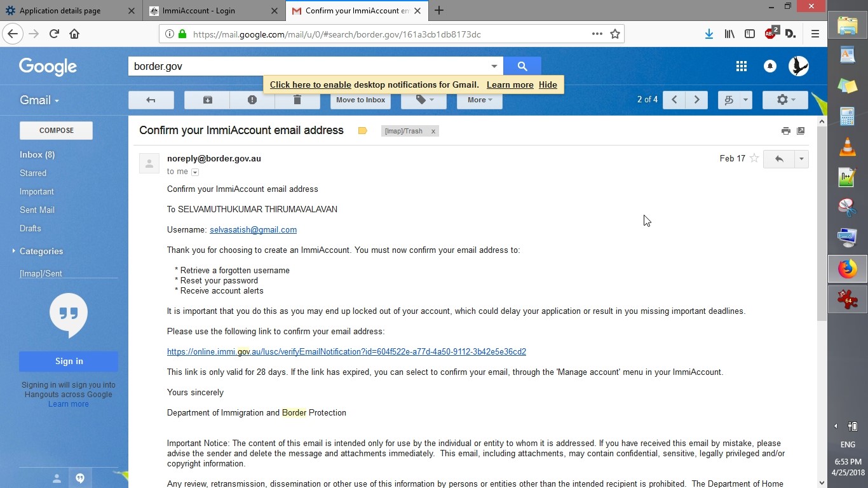
Task: Open the [Imap]/Sent label
Action: 41,273
